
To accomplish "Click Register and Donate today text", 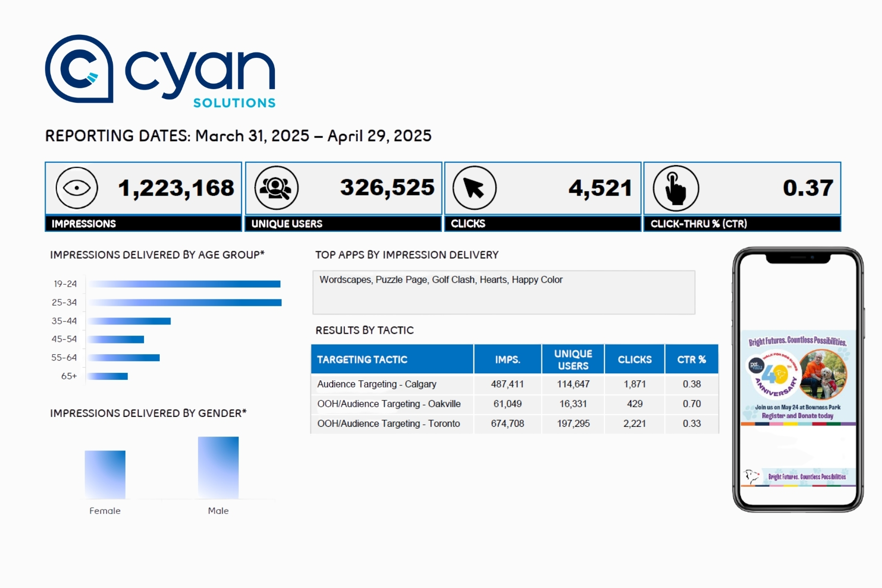I will click(x=797, y=416).
